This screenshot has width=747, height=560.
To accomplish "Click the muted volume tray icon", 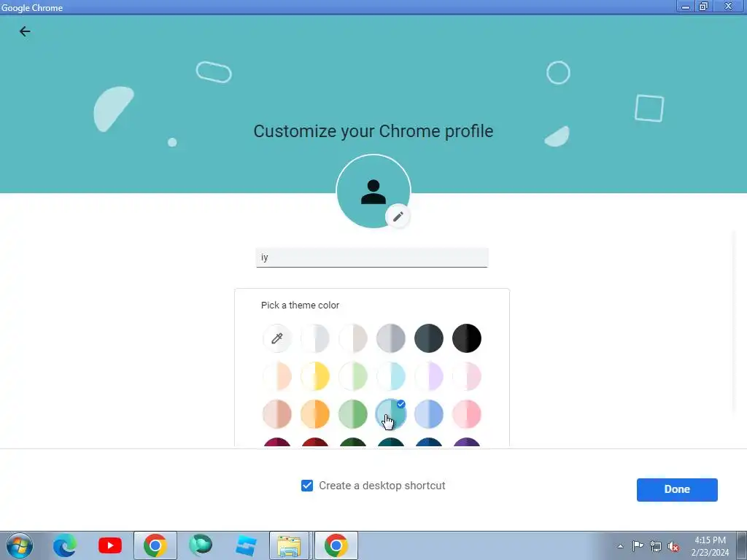I will click(x=673, y=546).
